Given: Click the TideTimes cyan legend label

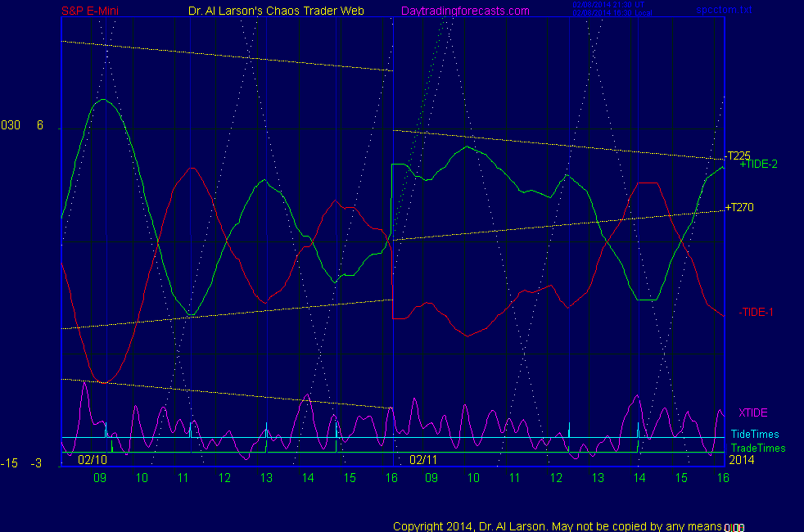Looking at the screenshot, I should coord(754,435).
